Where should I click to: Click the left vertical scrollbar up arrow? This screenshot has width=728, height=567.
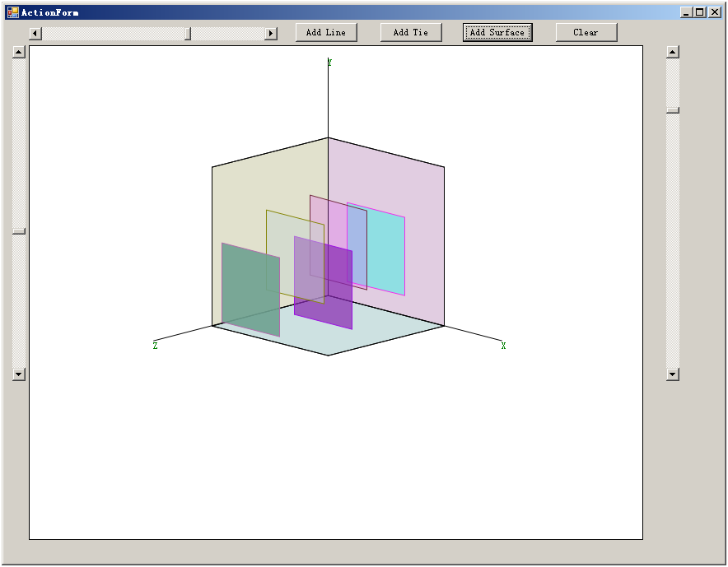pos(19,52)
